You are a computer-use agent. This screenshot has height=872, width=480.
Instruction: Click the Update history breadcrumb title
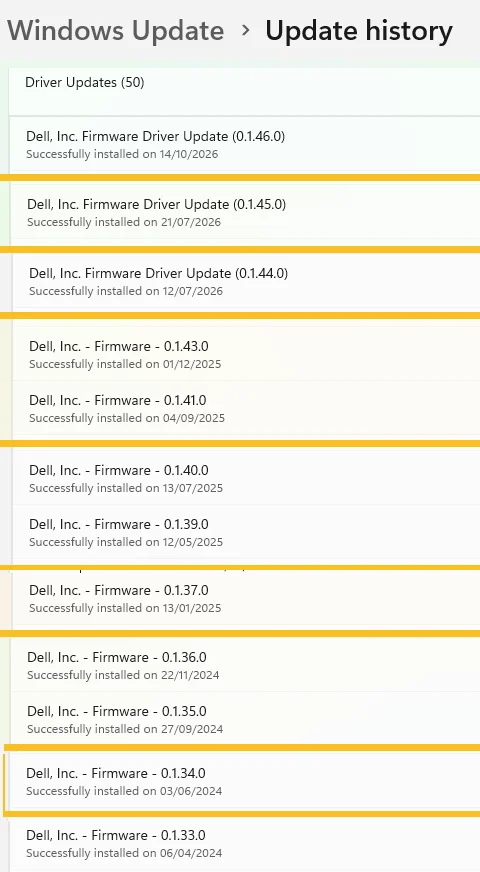[359, 31]
